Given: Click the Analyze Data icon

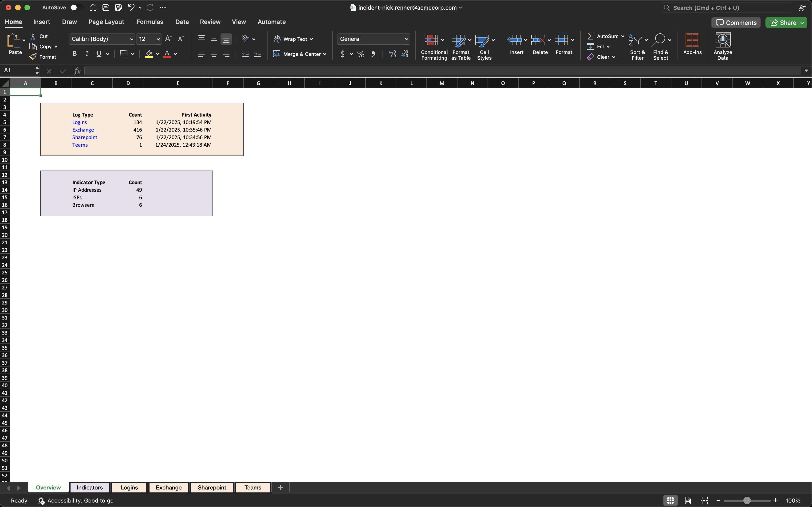Looking at the screenshot, I should [722, 40].
